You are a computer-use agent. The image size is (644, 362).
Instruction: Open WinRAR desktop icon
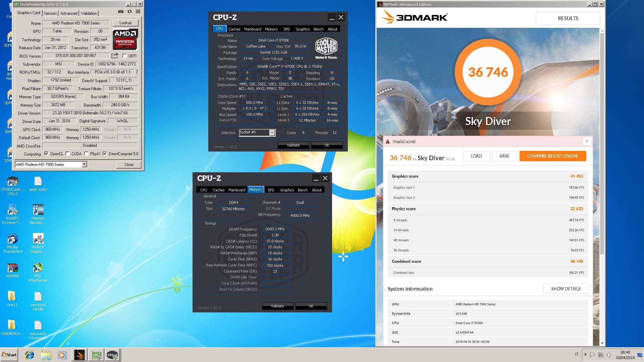(x=12, y=270)
